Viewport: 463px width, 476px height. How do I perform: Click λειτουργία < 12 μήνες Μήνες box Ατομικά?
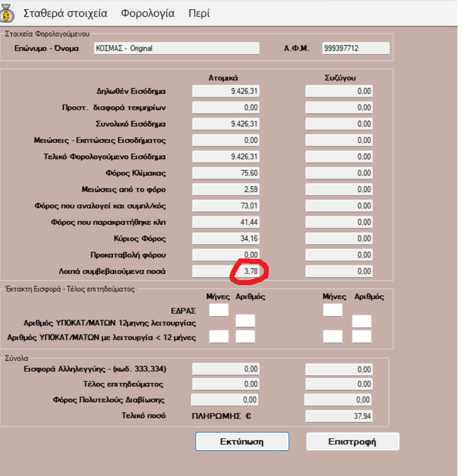(x=219, y=336)
